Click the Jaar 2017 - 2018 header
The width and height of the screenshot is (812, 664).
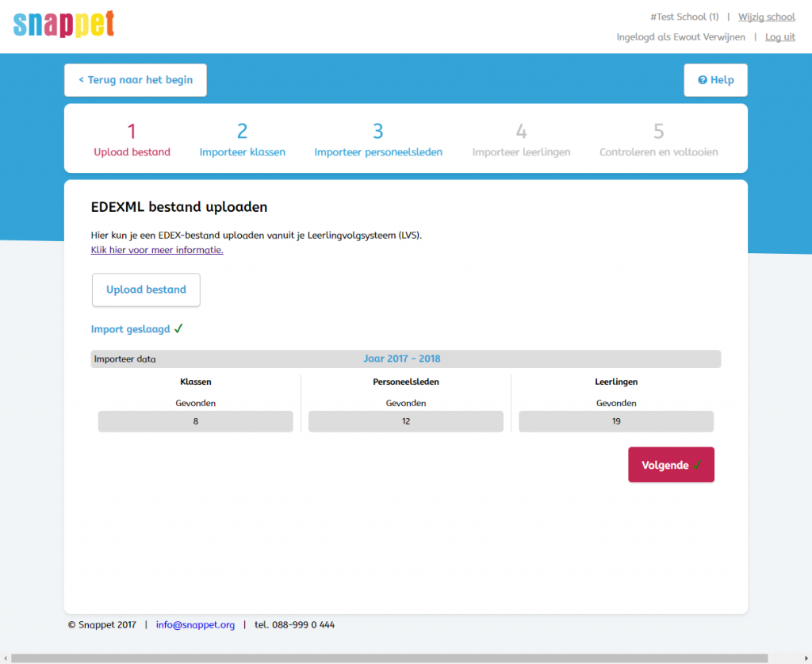[401, 359]
